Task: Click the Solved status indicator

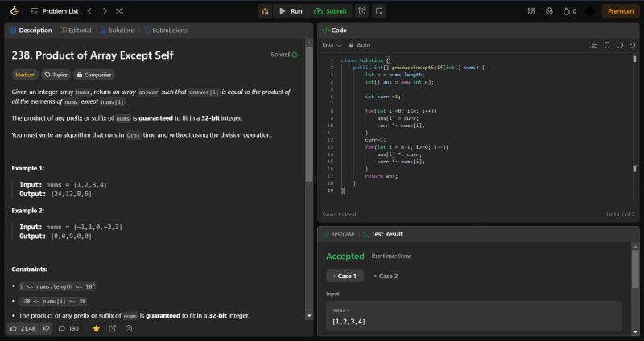Action: tap(284, 55)
